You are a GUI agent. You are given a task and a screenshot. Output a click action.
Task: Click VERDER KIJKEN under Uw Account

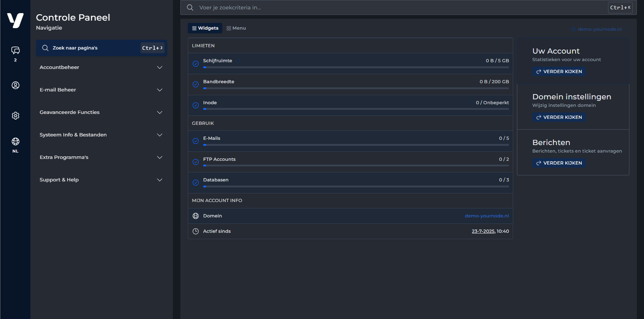tap(559, 72)
